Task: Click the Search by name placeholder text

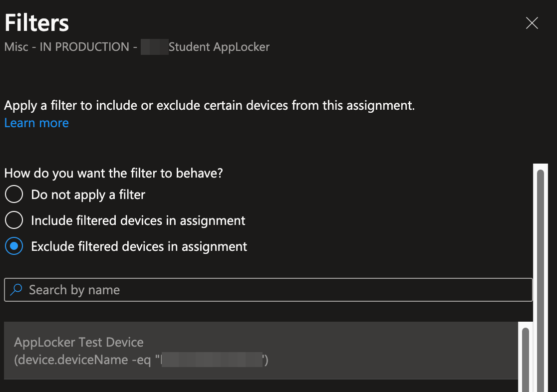Action: (x=74, y=290)
